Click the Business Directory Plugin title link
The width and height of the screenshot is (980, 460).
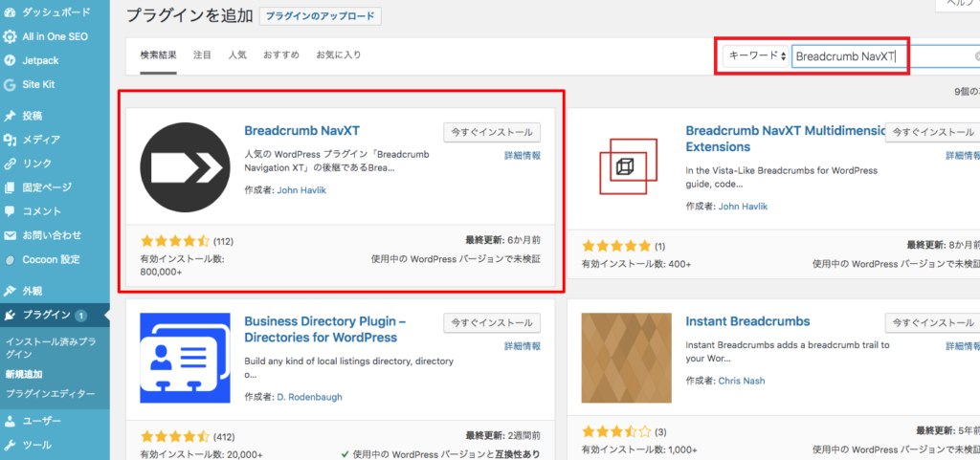click(325, 329)
